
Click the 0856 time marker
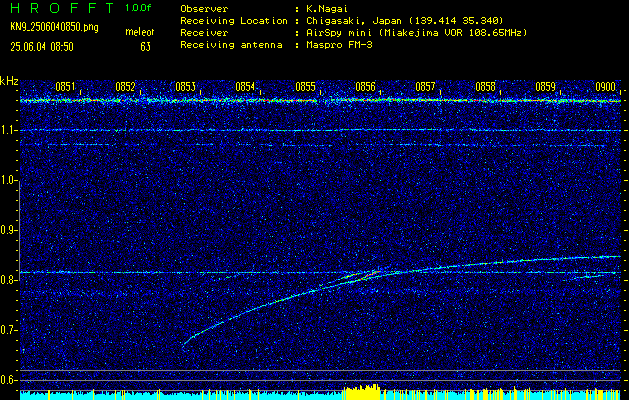[365, 87]
